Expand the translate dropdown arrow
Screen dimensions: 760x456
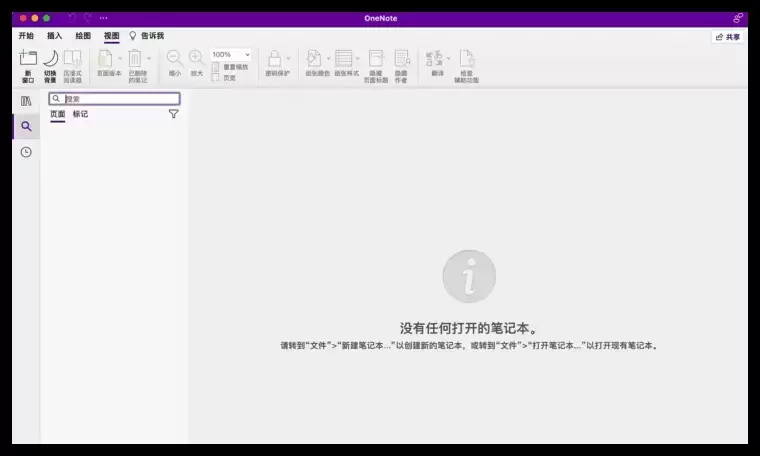448,59
